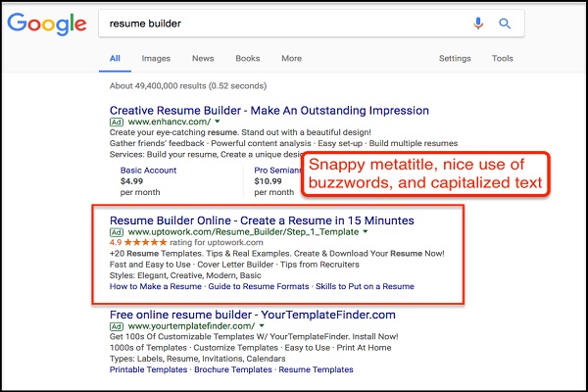
Task: Open the dropdown arrow after yourtemplatefinder.com URL
Action: [262, 325]
